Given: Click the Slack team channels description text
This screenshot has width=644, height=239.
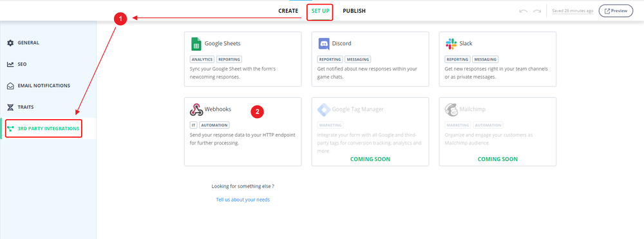Looking at the screenshot, I should (x=496, y=73).
